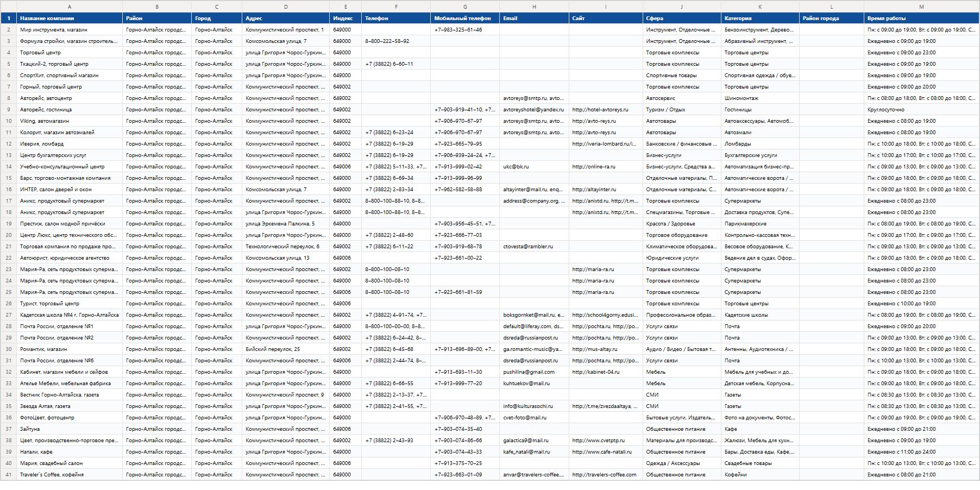Click the "Сайт" header cell

(x=606, y=18)
